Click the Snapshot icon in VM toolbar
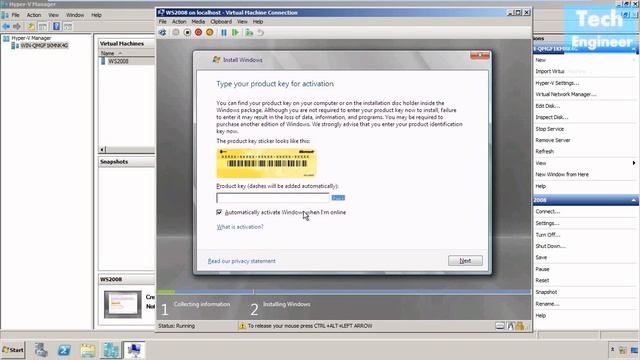The image size is (640, 360). pos(249,32)
